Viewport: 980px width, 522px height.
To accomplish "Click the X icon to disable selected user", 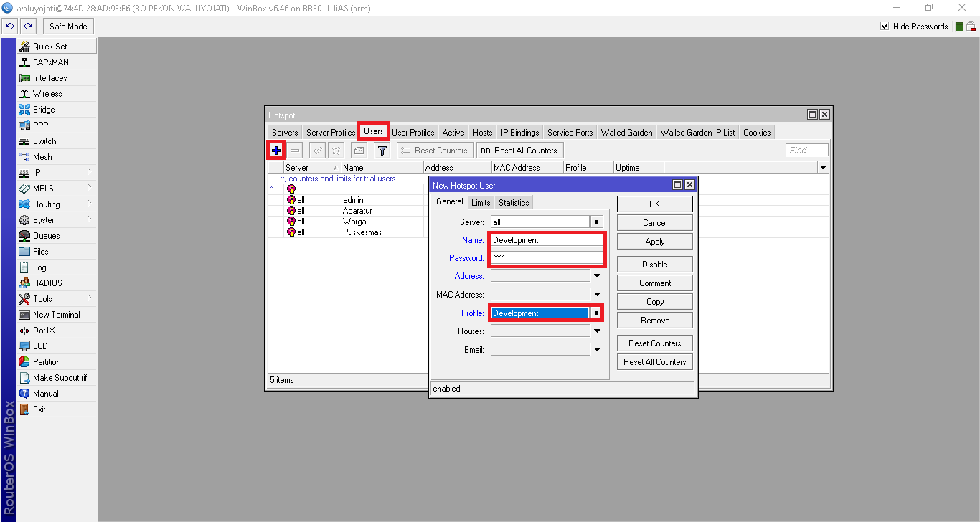I will pos(336,150).
